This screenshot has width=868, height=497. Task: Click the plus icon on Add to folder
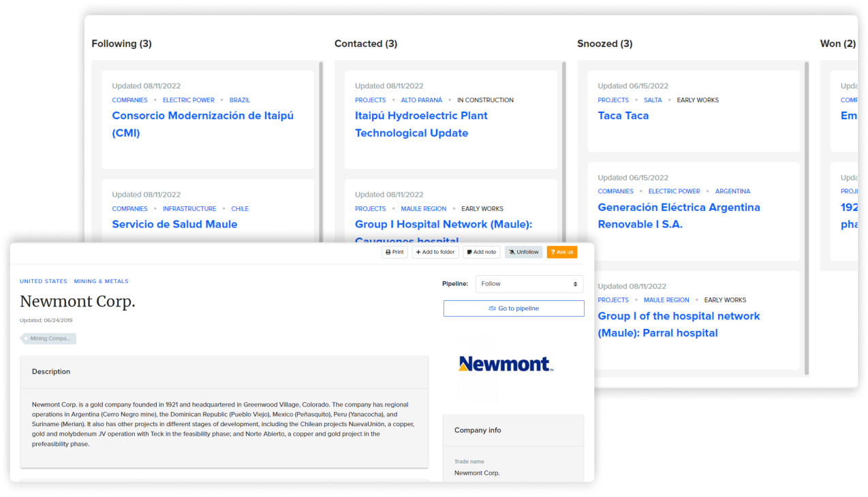click(418, 251)
